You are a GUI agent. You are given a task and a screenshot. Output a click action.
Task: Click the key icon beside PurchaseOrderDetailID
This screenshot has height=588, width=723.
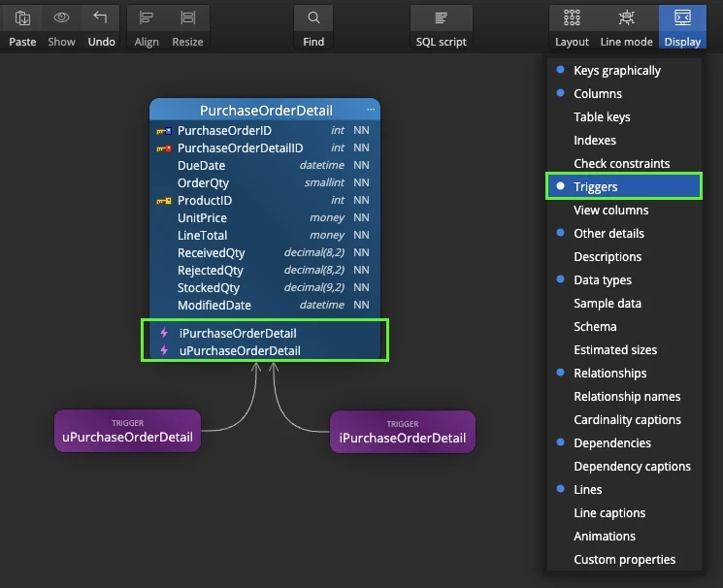(164, 148)
